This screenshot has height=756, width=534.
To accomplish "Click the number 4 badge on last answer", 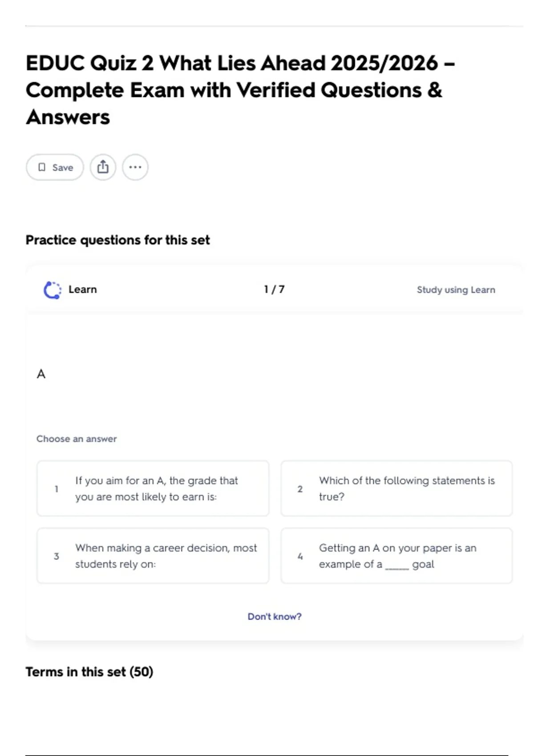I will pos(300,556).
